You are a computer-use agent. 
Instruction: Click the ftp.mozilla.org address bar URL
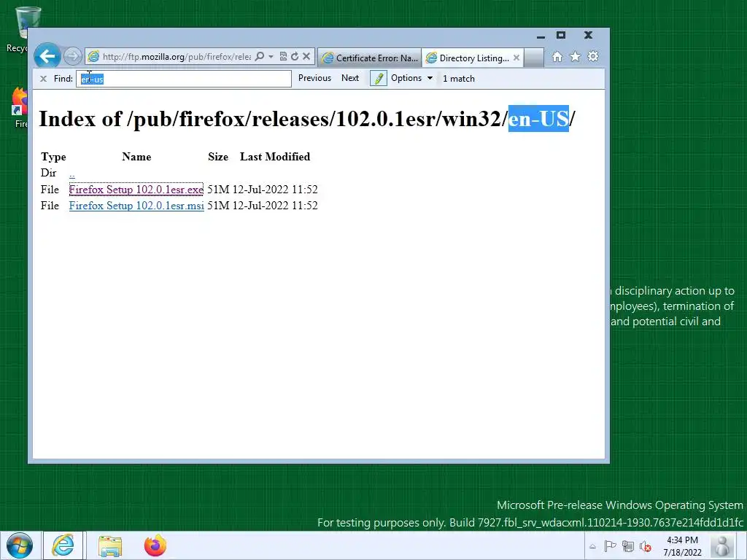pyautogui.click(x=177, y=57)
